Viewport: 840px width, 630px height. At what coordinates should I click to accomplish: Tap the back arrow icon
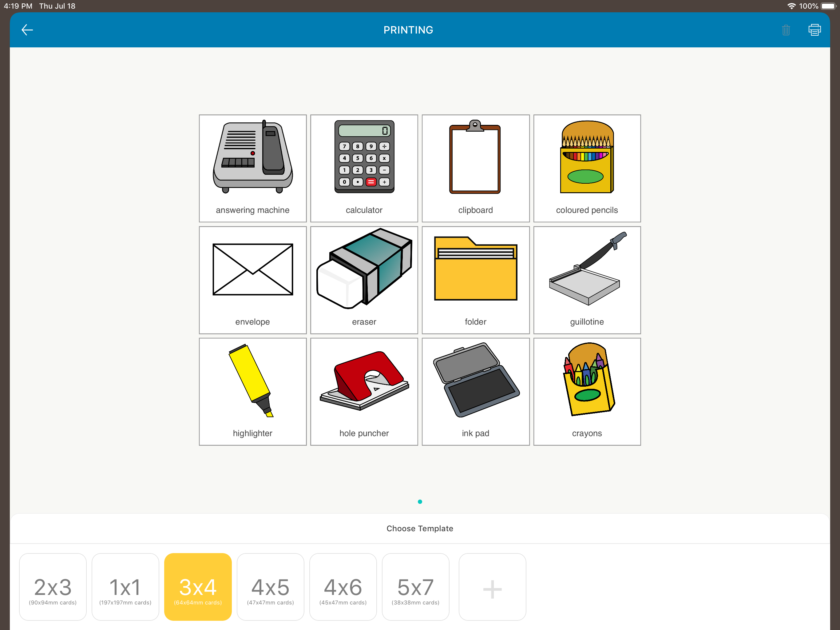(27, 30)
